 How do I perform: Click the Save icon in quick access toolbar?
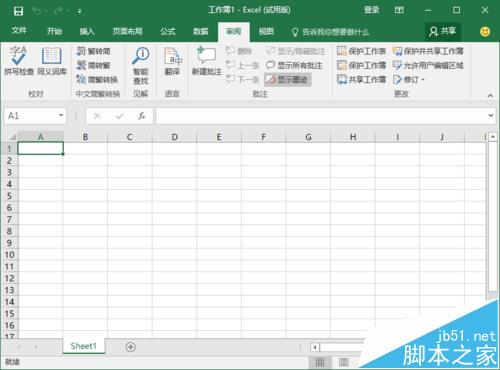(x=18, y=11)
